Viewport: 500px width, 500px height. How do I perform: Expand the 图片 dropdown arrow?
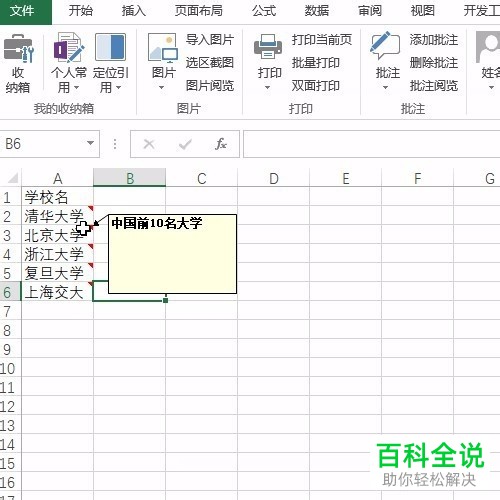[161, 88]
